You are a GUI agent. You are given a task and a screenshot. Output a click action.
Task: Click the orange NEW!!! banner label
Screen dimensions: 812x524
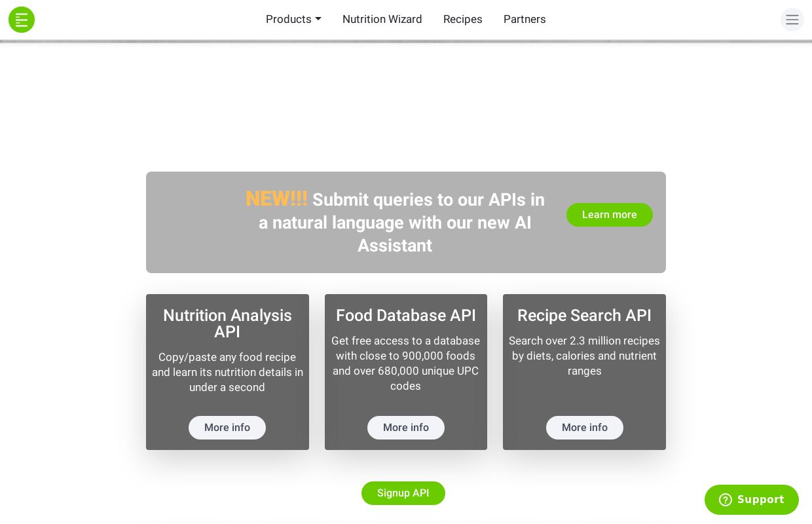pyautogui.click(x=276, y=199)
